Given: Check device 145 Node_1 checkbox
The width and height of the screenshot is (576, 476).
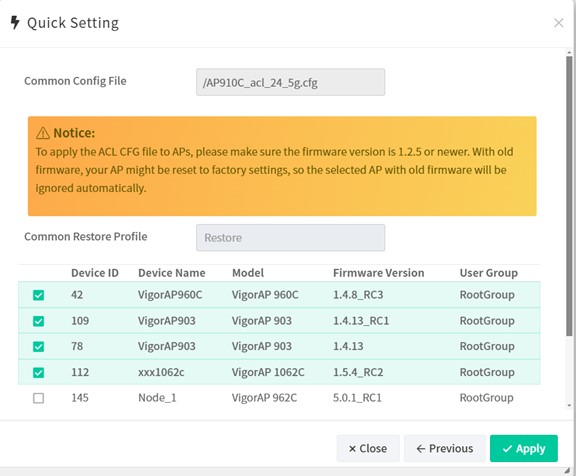Looking at the screenshot, I should click(39, 398).
